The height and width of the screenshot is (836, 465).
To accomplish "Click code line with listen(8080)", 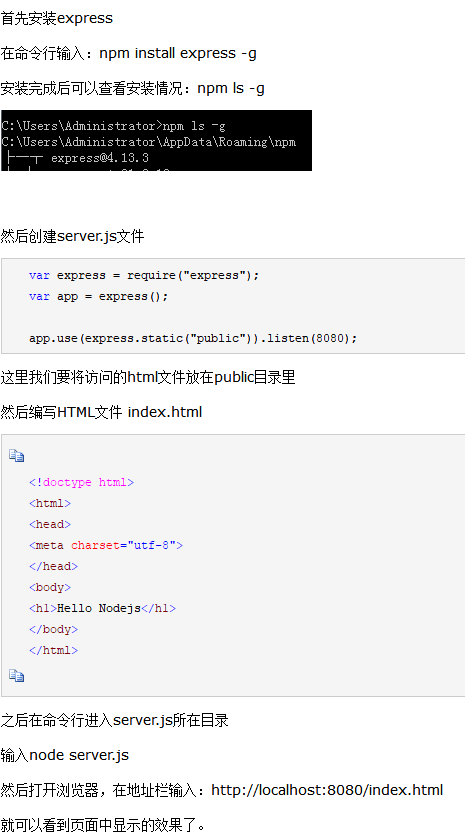I will pos(193,338).
